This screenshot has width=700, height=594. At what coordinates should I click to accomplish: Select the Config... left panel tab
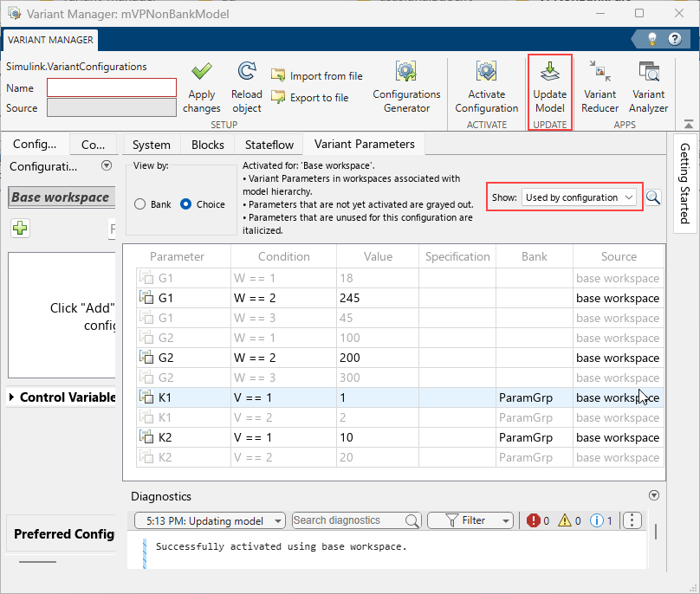[x=35, y=144]
